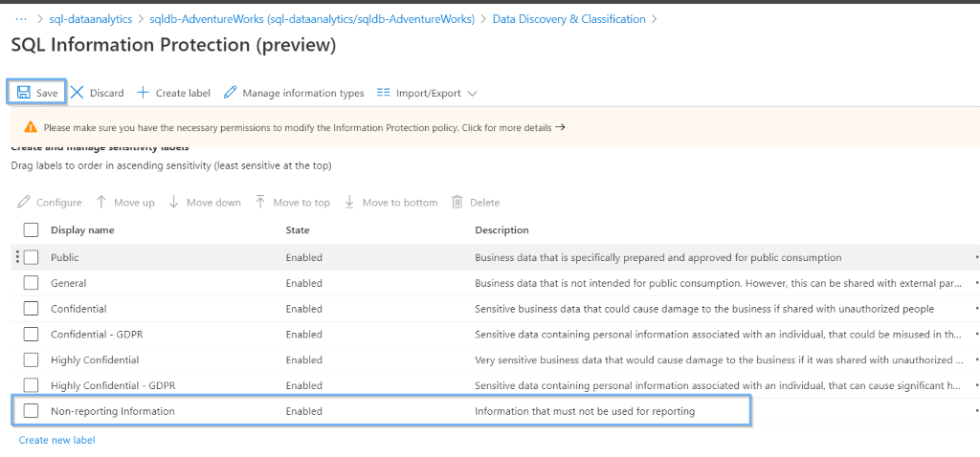Check the Highly Confidential checkbox
The width and height of the screenshot is (980, 457).
coord(31,359)
